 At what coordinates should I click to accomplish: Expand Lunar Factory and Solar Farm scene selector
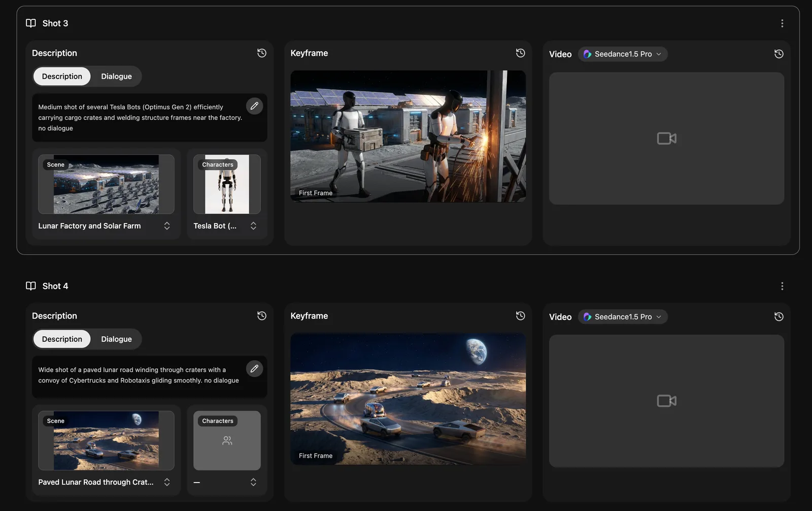click(x=167, y=226)
